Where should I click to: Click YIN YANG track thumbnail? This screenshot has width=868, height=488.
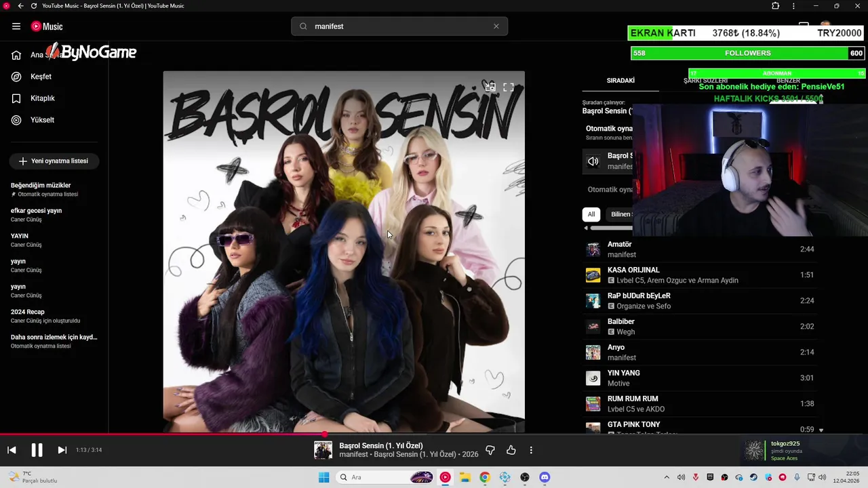[593, 378]
